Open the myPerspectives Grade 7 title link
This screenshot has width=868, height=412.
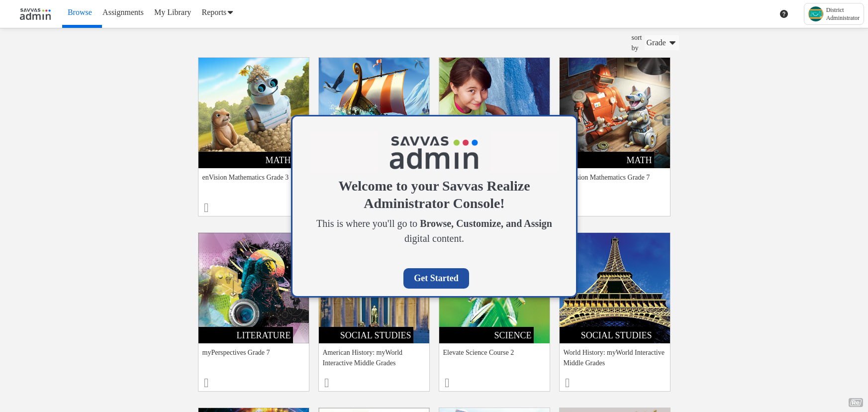(x=236, y=352)
